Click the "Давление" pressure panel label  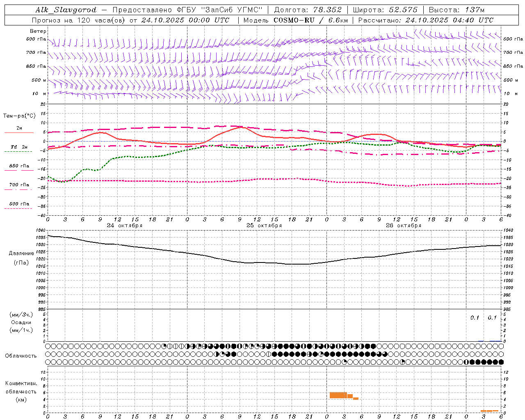(x=21, y=253)
